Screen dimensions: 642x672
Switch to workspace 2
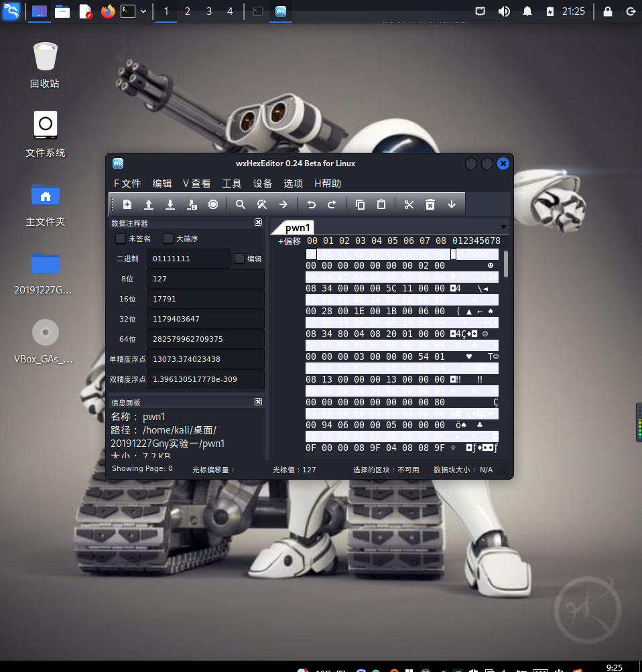[187, 11]
